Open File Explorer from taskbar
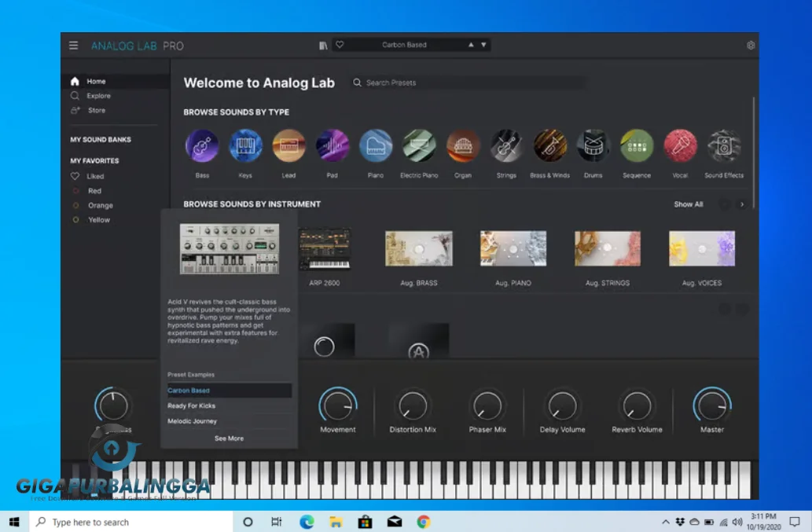The width and height of the screenshot is (812, 532). coord(336,522)
